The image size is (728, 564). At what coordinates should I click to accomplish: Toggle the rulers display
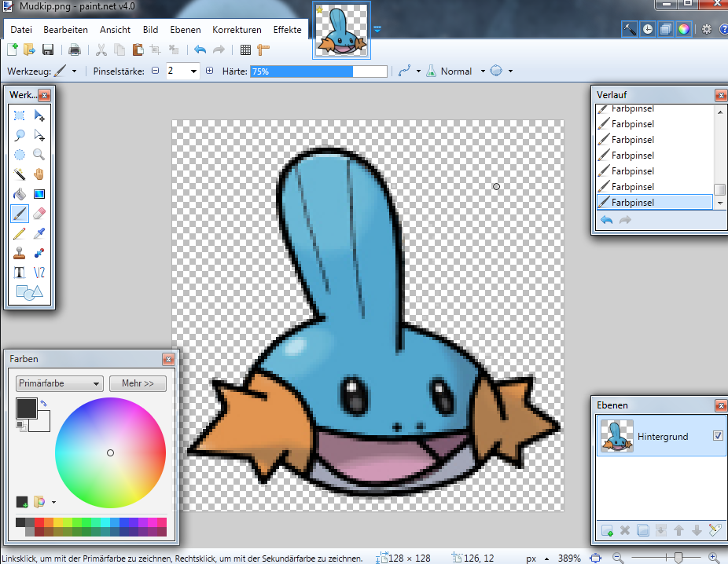tap(263, 49)
